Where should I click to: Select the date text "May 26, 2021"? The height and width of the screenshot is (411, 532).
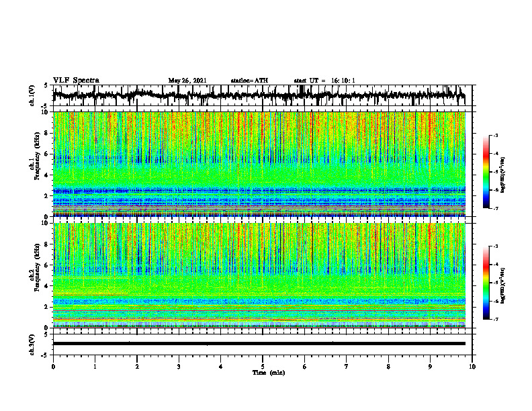pos(187,81)
